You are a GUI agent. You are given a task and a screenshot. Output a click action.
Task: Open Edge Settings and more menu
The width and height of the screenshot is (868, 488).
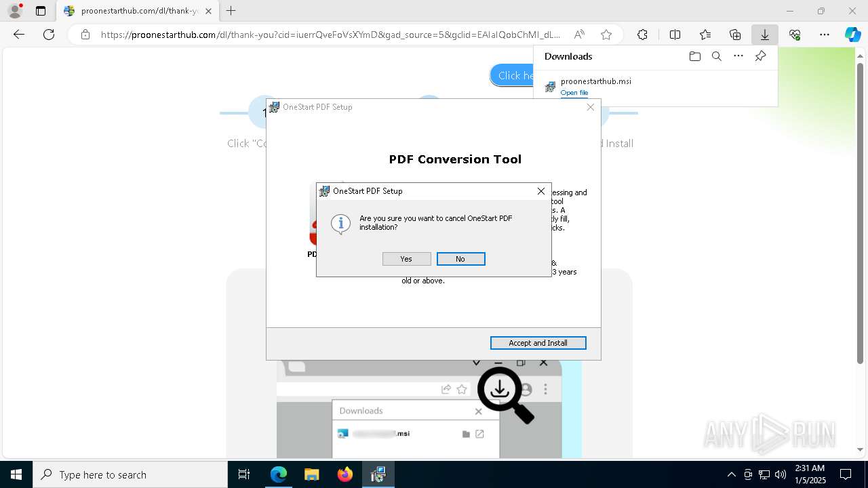[x=825, y=35]
